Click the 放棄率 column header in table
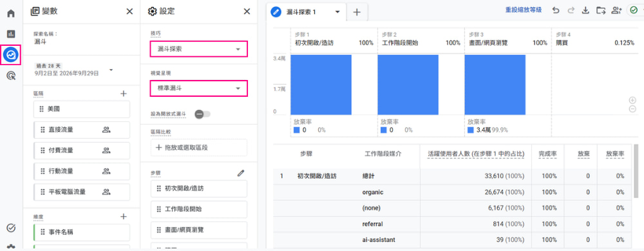Screen dimensions: 644x251 [615, 154]
